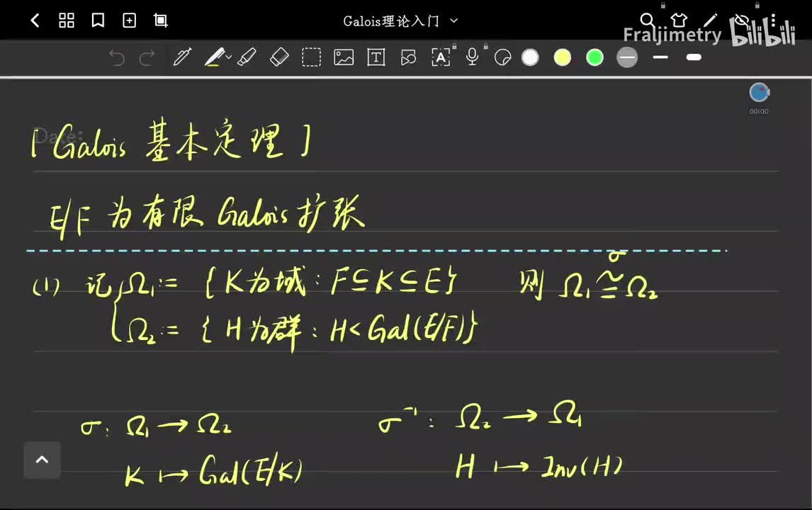The width and height of the screenshot is (812, 510).
Task: Open the shirt/theme icon
Action: click(679, 21)
